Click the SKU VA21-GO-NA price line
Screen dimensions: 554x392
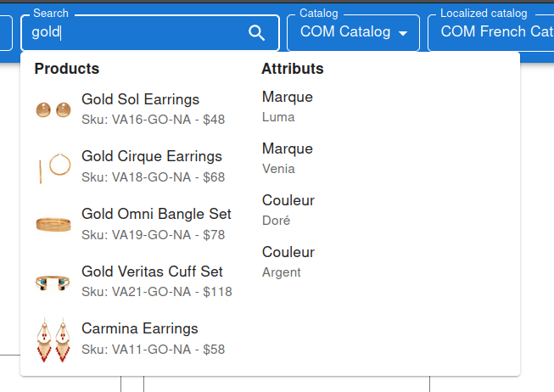[x=156, y=292]
